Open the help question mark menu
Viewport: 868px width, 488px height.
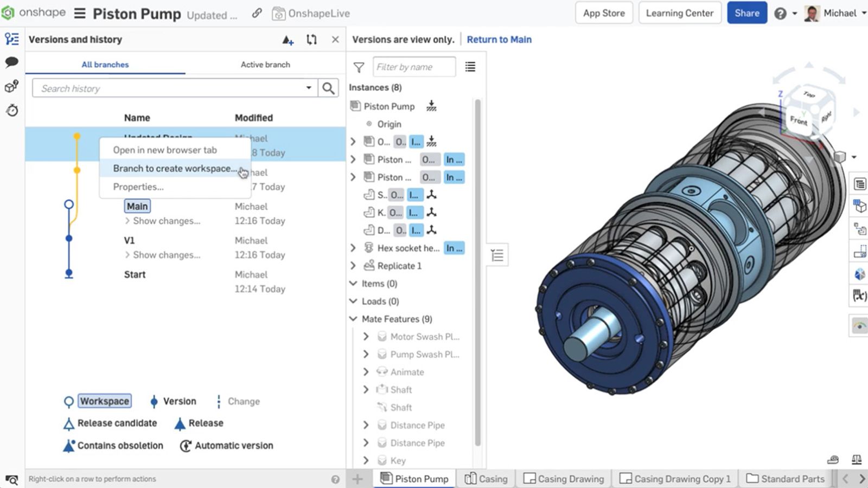780,14
